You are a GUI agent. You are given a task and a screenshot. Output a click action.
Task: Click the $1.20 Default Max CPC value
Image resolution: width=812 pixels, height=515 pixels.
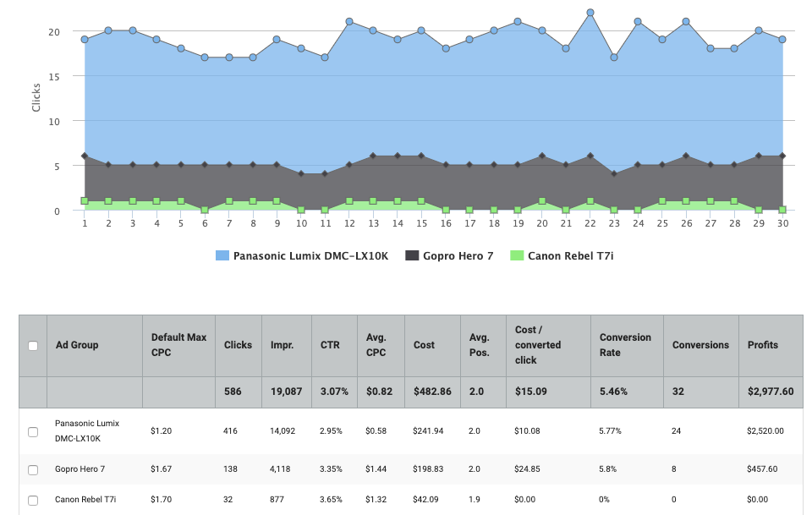161,430
